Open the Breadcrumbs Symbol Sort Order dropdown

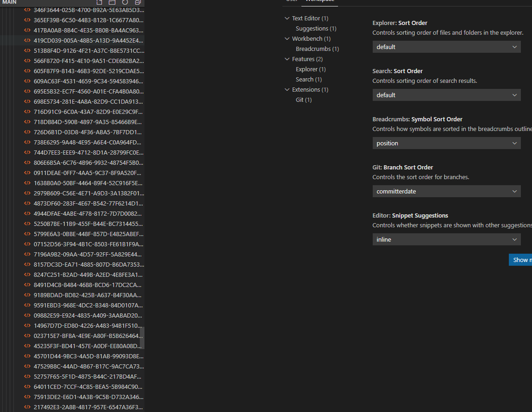point(446,143)
